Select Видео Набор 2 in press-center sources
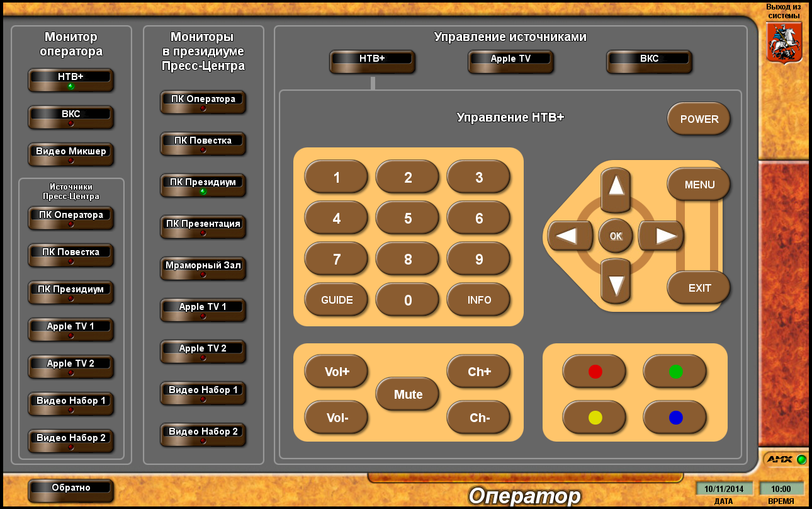Viewport: 812px width, 509px height. [x=70, y=441]
